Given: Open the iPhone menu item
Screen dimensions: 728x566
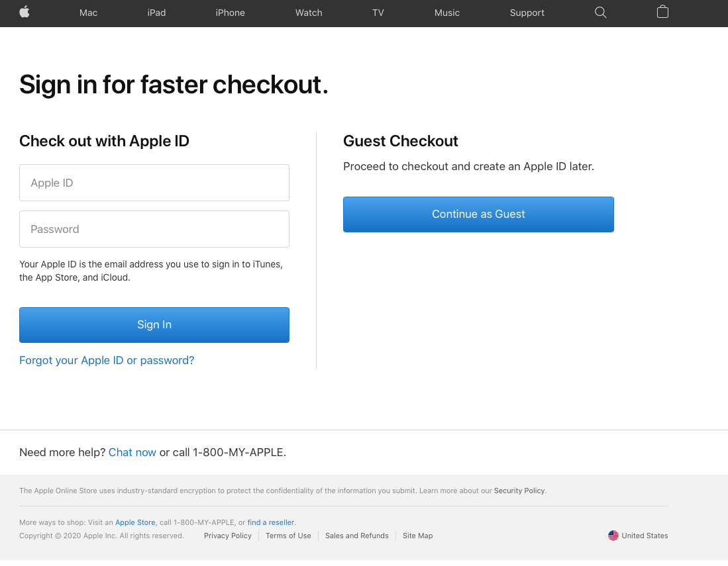Looking at the screenshot, I should click(x=231, y=13).
